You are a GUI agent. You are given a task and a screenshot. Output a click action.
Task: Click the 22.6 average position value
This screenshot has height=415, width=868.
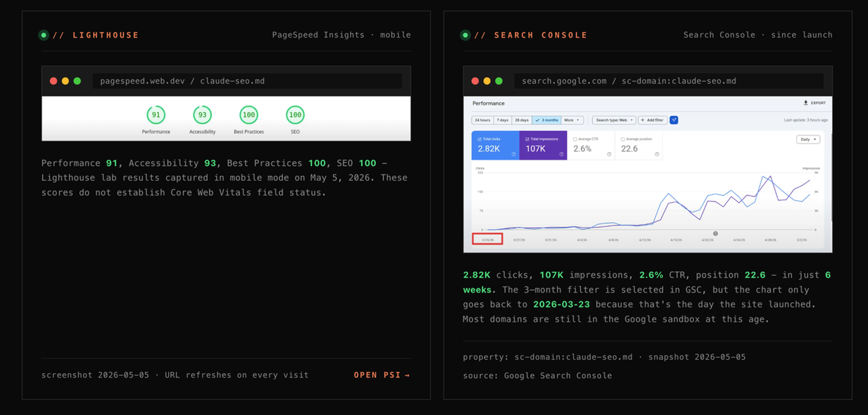point(629,149)
